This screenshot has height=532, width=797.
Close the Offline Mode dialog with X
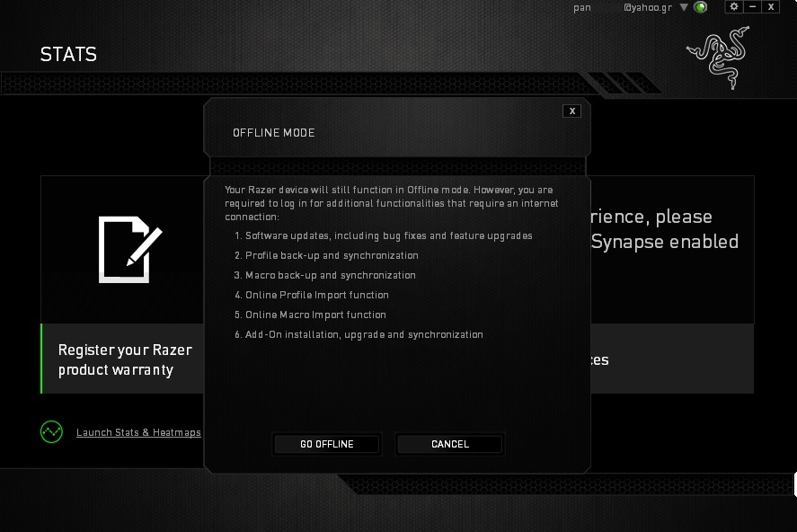[x=571, y=111]
